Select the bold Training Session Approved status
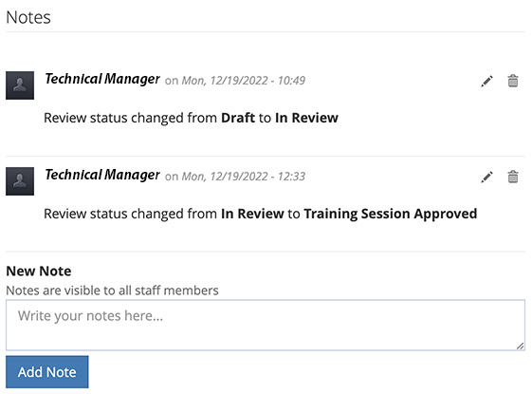This screenshot has width=532, height=394. [391, 214]
